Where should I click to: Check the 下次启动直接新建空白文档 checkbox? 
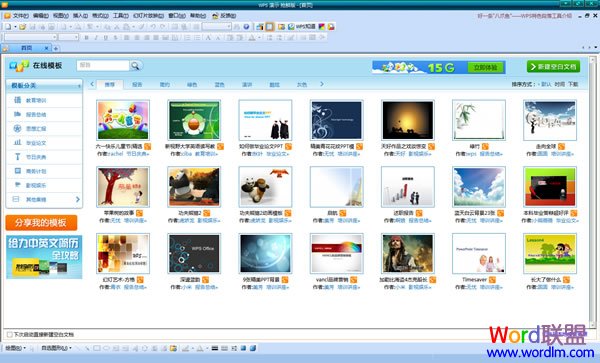coord(10,335)
